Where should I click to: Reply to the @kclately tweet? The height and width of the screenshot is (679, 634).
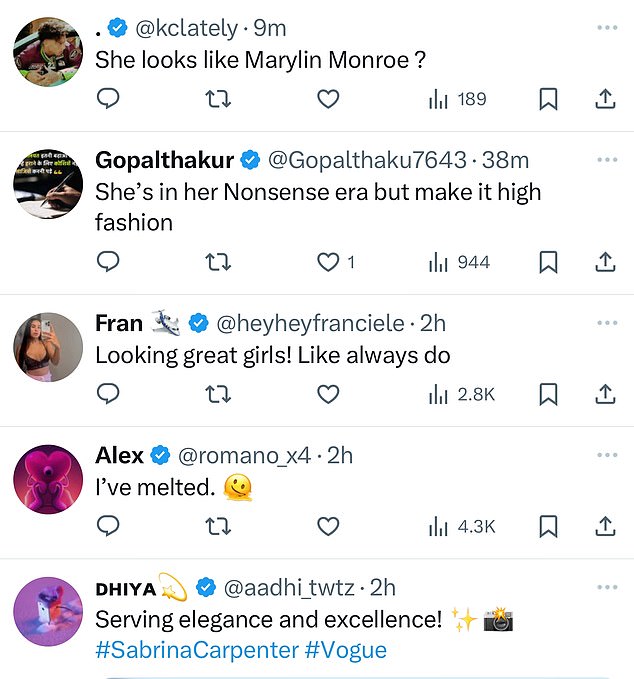pyautogui.click(x=108, y=98)
